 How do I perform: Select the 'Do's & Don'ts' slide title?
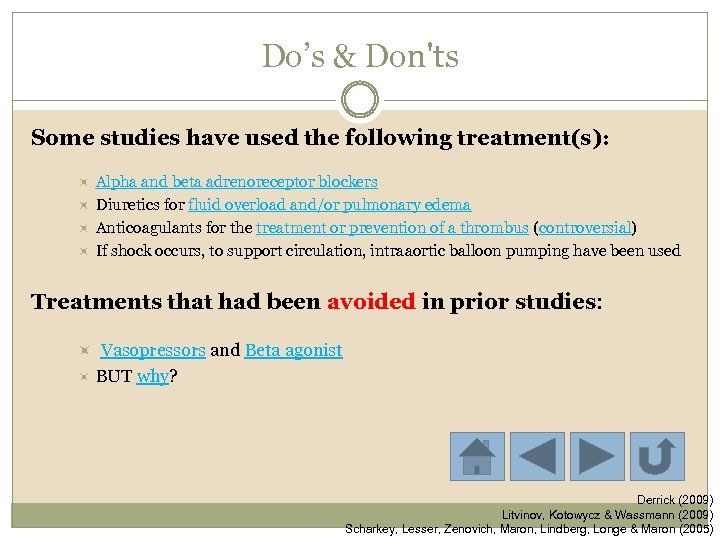pyautogui.click(x=360, y=56)
